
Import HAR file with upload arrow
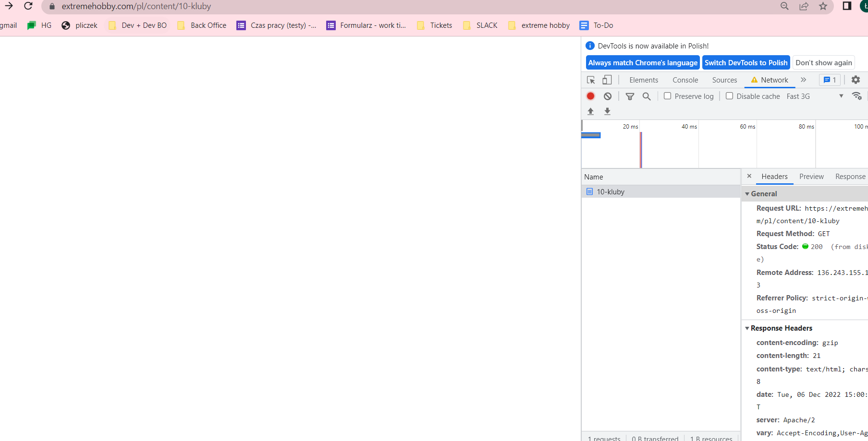(x=591, y=111)
